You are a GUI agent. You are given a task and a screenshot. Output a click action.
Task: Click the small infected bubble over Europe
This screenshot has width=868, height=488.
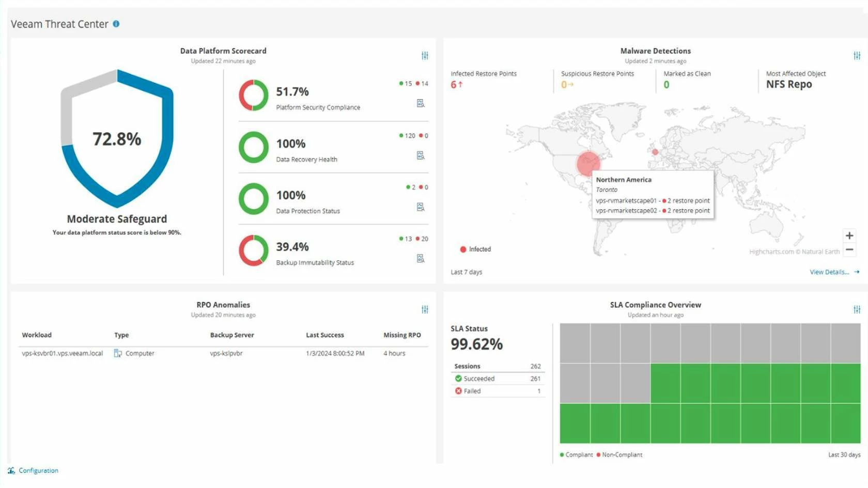[655, 152]
